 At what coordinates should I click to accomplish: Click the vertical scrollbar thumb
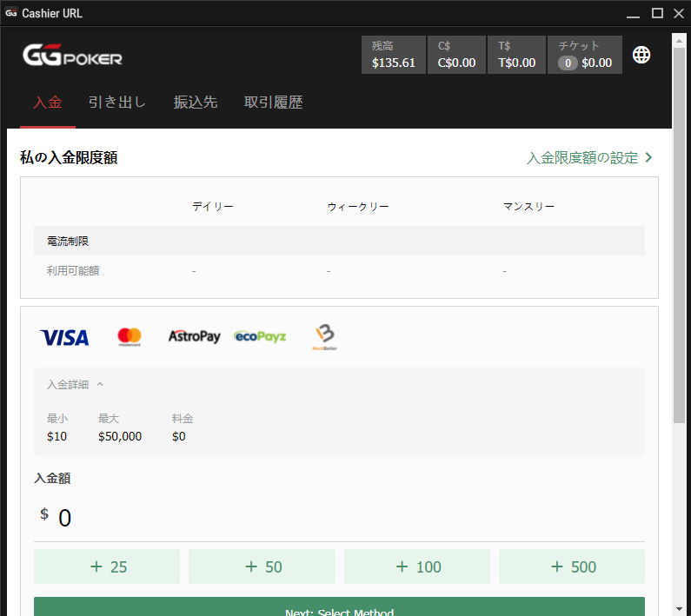679,235
